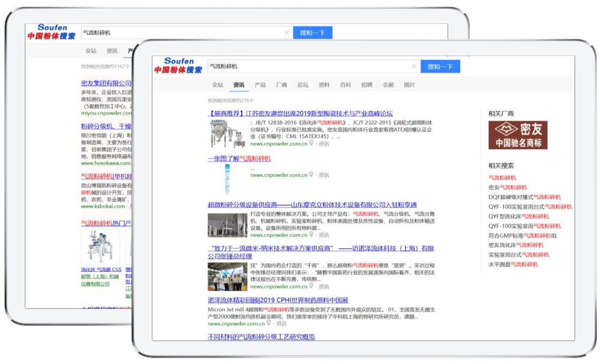
Task: Click related search 水平圆盘气流粉碎机
Action: point(513,265)
